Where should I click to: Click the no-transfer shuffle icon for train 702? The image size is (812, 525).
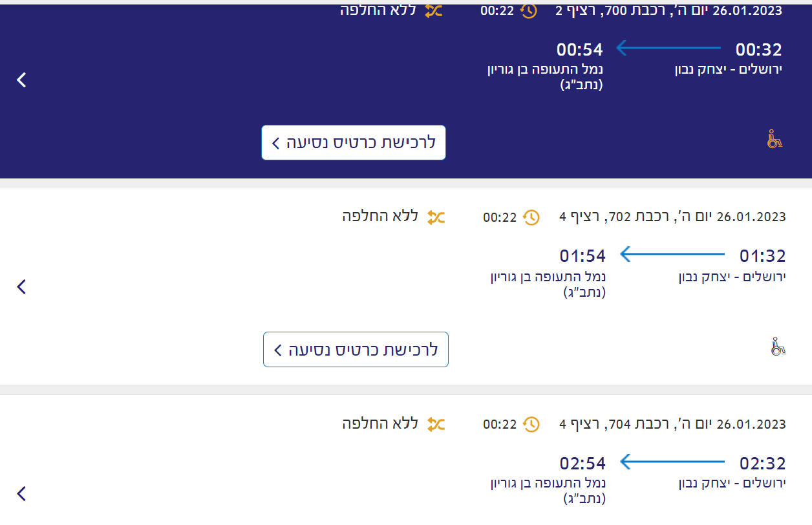[436, 217]
